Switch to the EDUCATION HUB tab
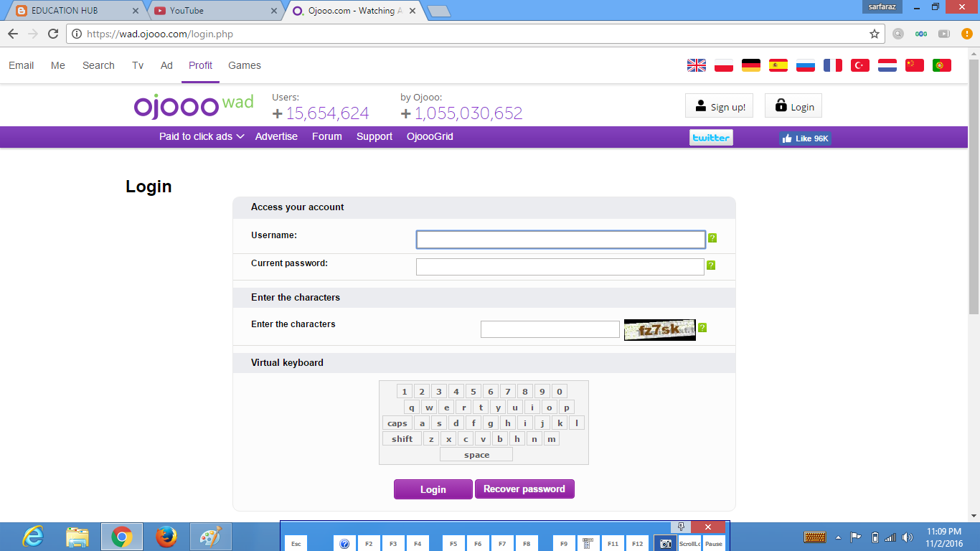The image size is (980, 551). coord(75,11)
